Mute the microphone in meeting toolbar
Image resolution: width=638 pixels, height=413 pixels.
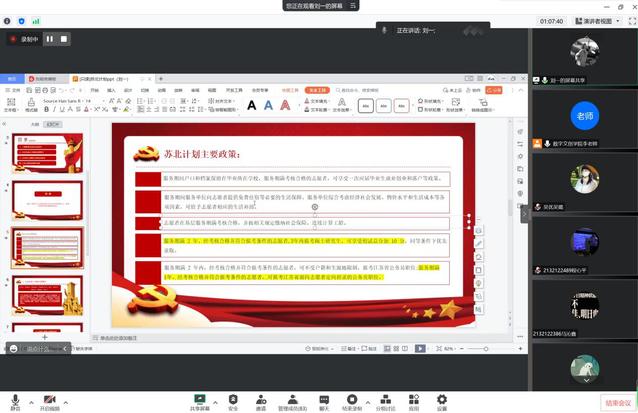point(15,399)
